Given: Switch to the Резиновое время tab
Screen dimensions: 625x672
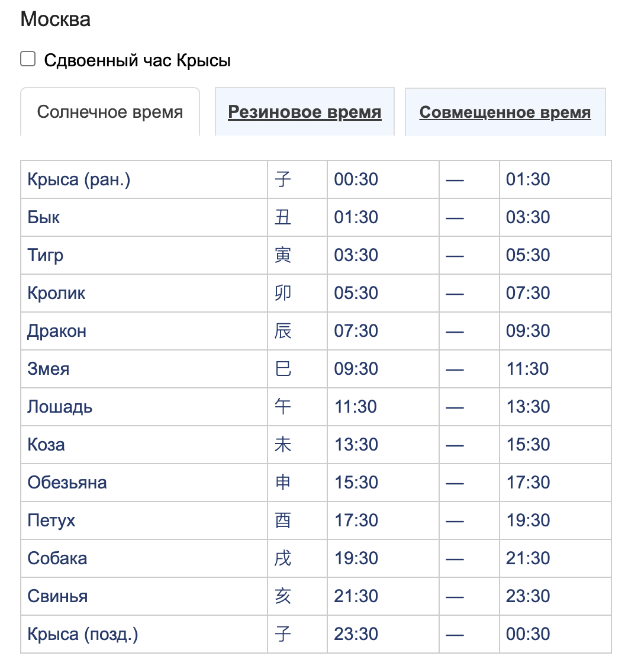Looking at the screenshot, I should 304,112.
